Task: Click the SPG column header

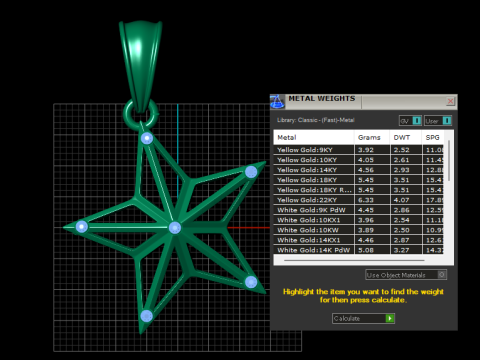Action: pyautogui.click(x=433, y=137)
